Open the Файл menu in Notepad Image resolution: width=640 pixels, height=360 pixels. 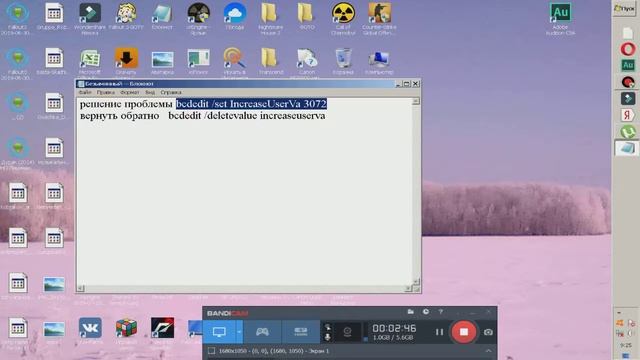(85, 92)
